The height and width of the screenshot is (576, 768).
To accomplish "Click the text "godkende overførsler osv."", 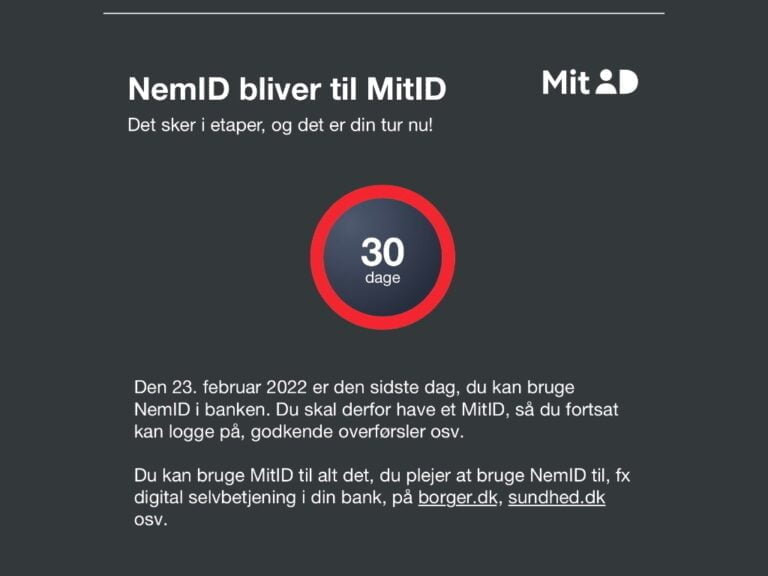I will point(357,432).
